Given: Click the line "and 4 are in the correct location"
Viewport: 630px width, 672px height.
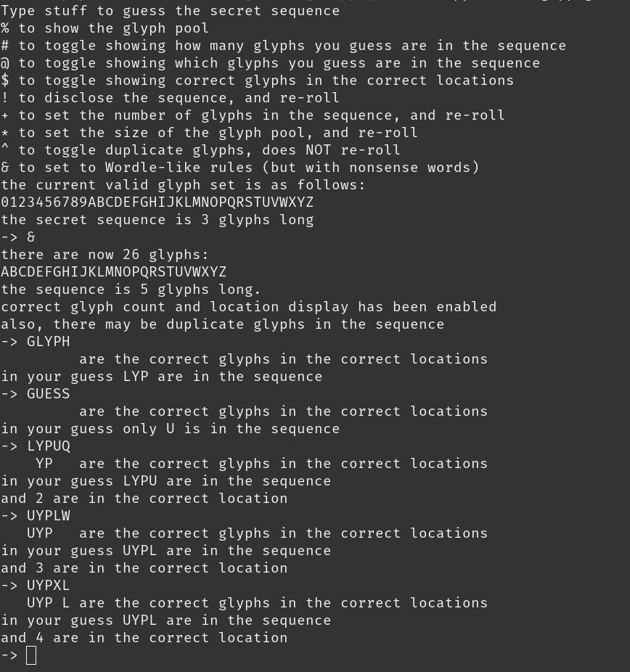Looking at the screenshot, I should tap(144, 638).
